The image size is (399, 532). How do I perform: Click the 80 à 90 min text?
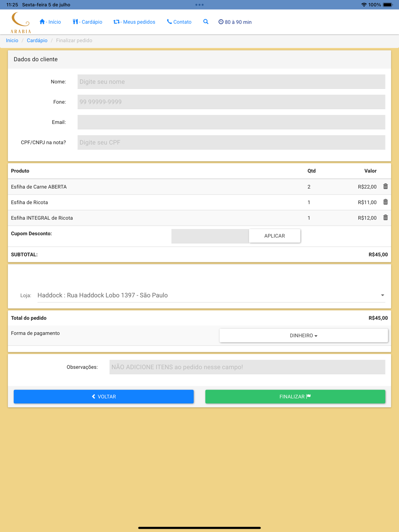tap(238, 22)
